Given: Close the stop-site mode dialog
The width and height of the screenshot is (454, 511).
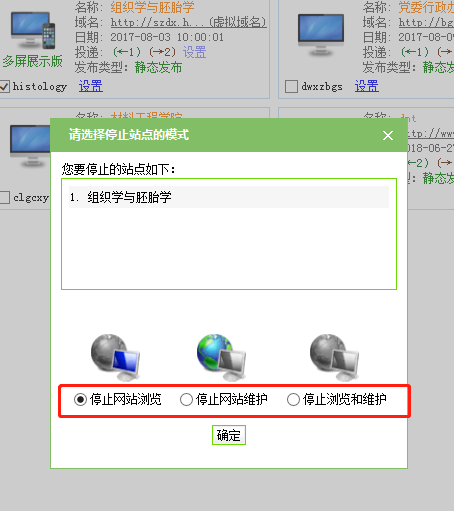Looking at the screenshot, I should (388, 135).
